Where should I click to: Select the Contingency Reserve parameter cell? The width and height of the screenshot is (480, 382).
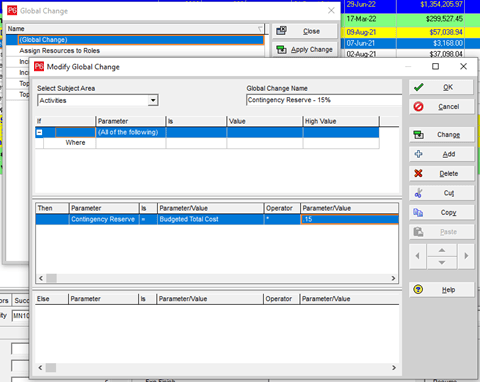(x=104, y=219)
